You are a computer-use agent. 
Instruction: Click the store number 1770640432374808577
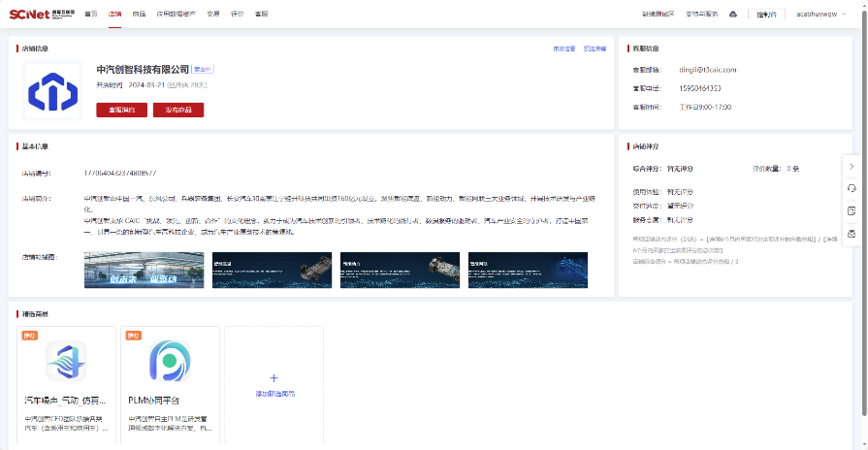120,174
